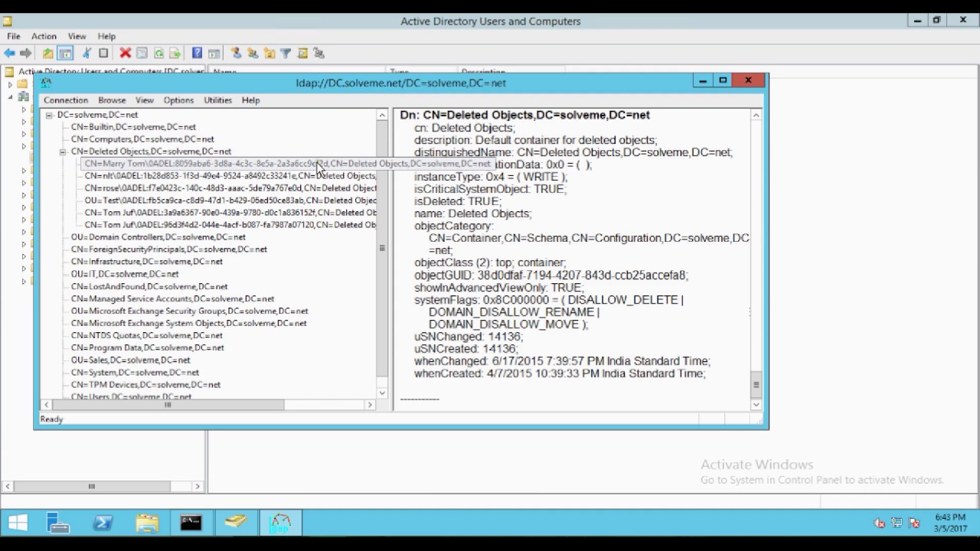
Task: Collapse DC=solveme,DC=net root node in LDP
Action: (x=49, y=115)
